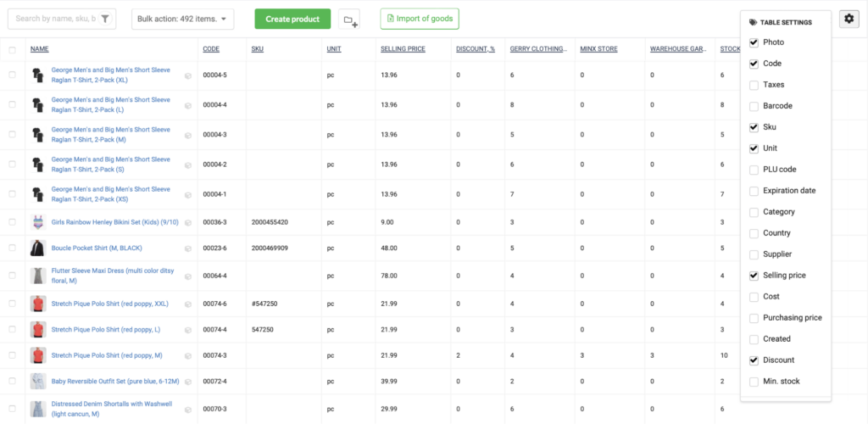Sort by MINX STORE column header
Screen dimensions: 868x424
tap(599, 49)
